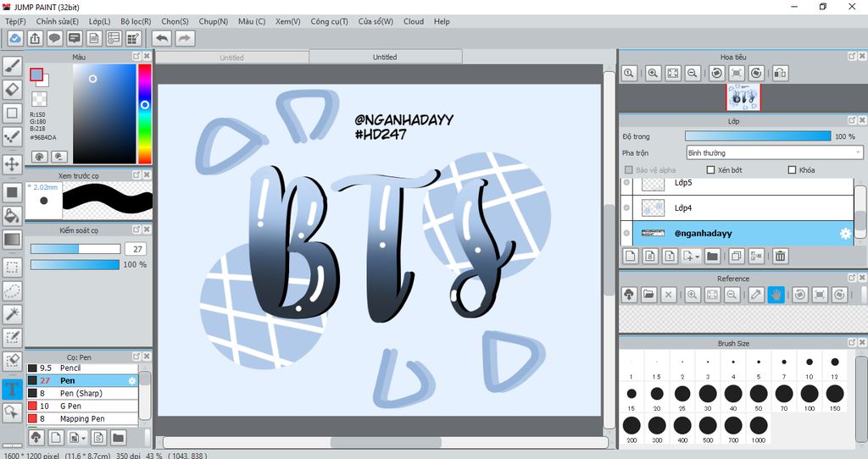Select Pencil brush in list
Viewport: 868px width, 459px height.
[x=82, y=368]
